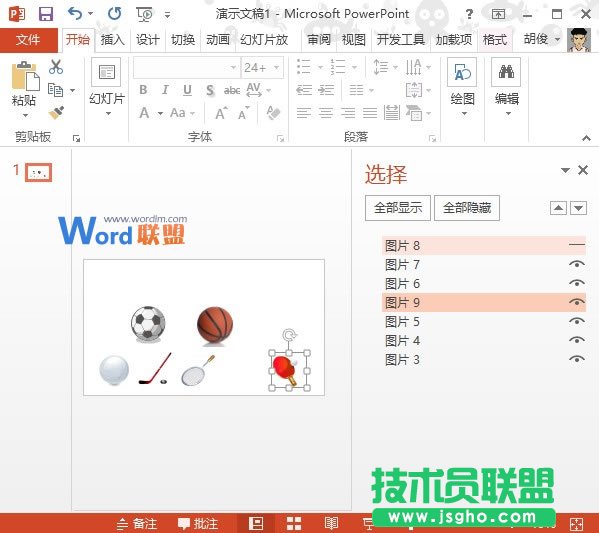
Task: Click Fit slide to window icon
Action: pyautogui.click(x=576, y=524)
